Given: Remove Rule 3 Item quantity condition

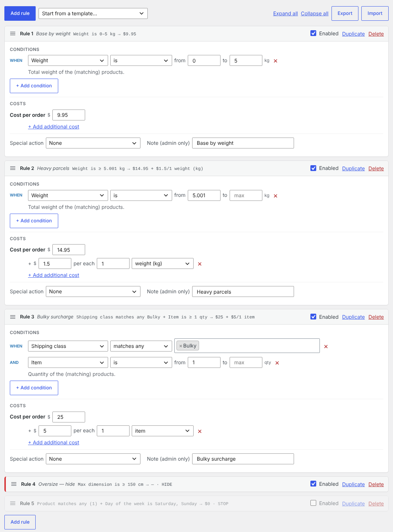Looking at the screenshot, I should [x=277, y=363].
